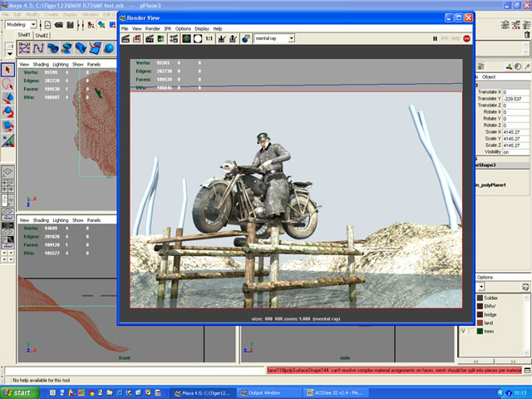Screen dimensions: 532x399
Task: Select the Move tool in Maya toolbox
Action: [x=7, y=98]
